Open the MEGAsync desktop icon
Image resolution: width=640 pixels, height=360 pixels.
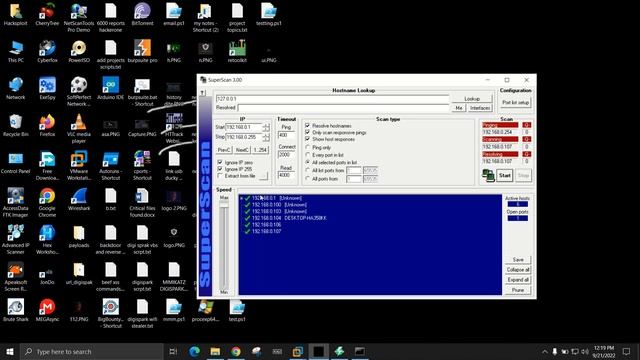pyautogui.click(x=47, y=310)
